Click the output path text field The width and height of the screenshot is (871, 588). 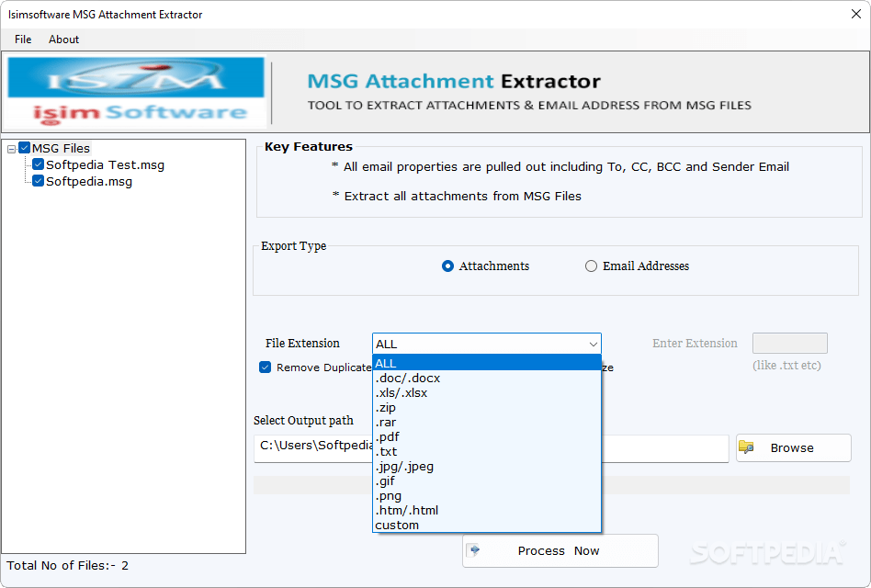click(491, 448)
